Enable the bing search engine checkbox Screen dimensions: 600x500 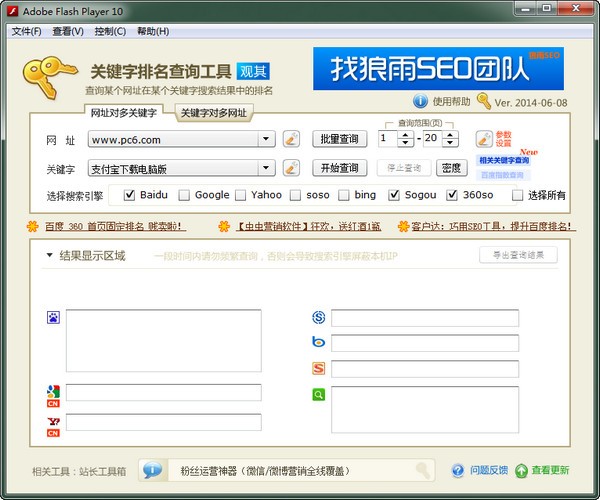(x=344, y=195)
